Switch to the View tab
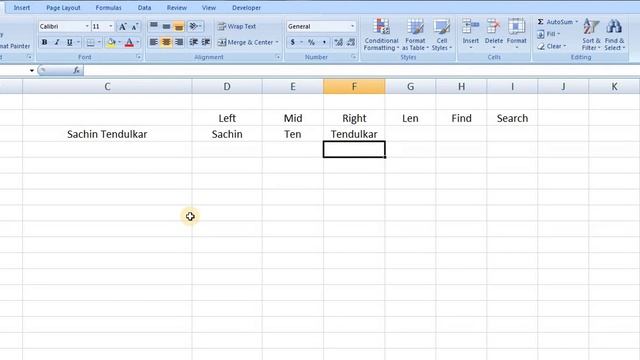This screenshot has height=360, width=640. [x=209, y=8]
